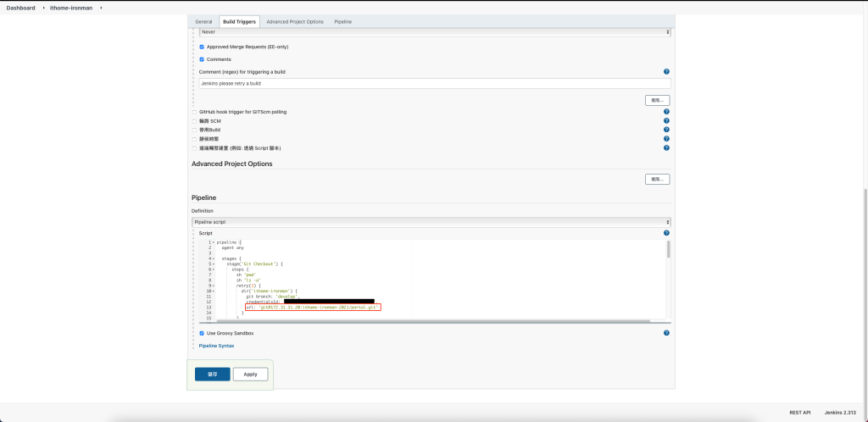Open help for Use Groovy Sandbox
868x422 pixels.
pyautogui.click(x=666, y=333)
